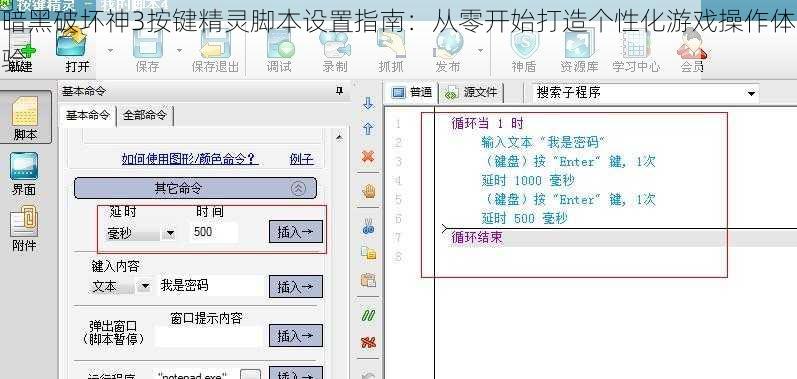Click the paste clipboard icon
This screenshot has width=797, height=379.
368,280
